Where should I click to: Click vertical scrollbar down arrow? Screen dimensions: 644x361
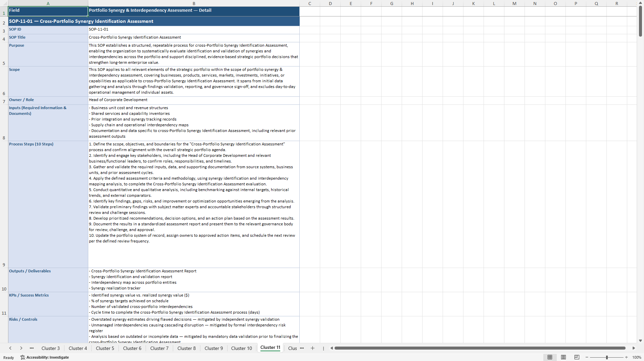640,341
